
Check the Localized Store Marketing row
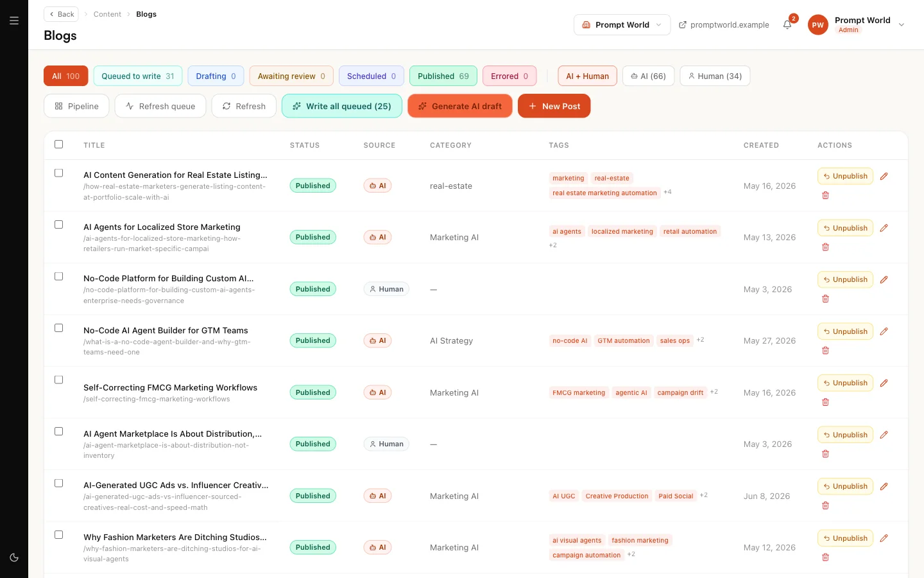pos(59,225)
